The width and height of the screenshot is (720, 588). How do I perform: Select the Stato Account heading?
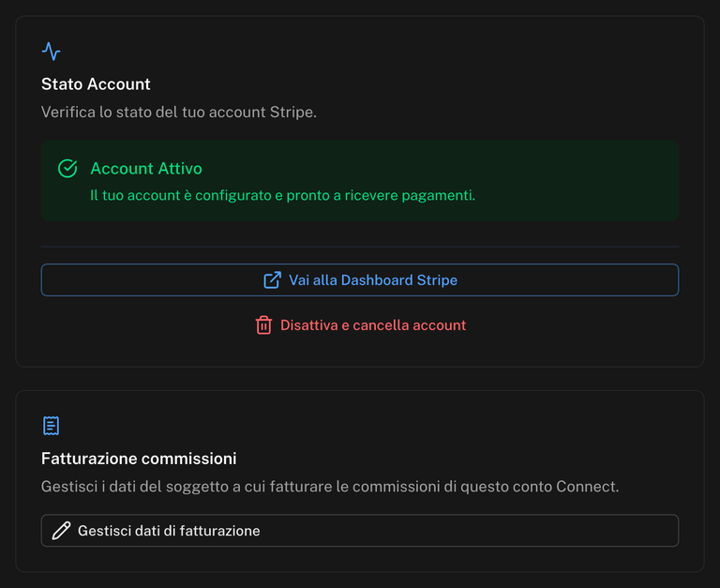pos(96,84)
